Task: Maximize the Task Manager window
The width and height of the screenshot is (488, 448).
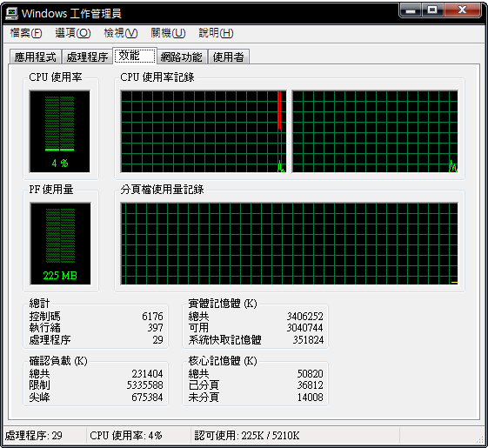Action: [432, 10]
